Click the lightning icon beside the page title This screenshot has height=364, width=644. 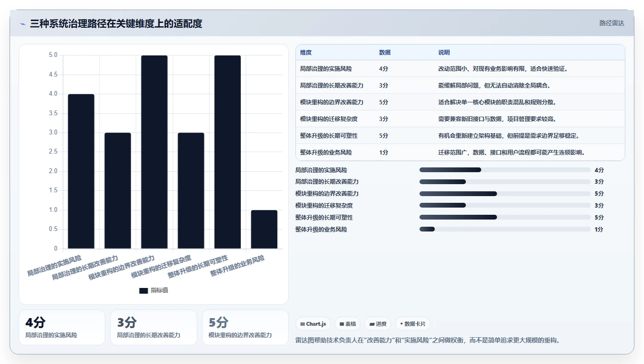click(x=23, y=23)
